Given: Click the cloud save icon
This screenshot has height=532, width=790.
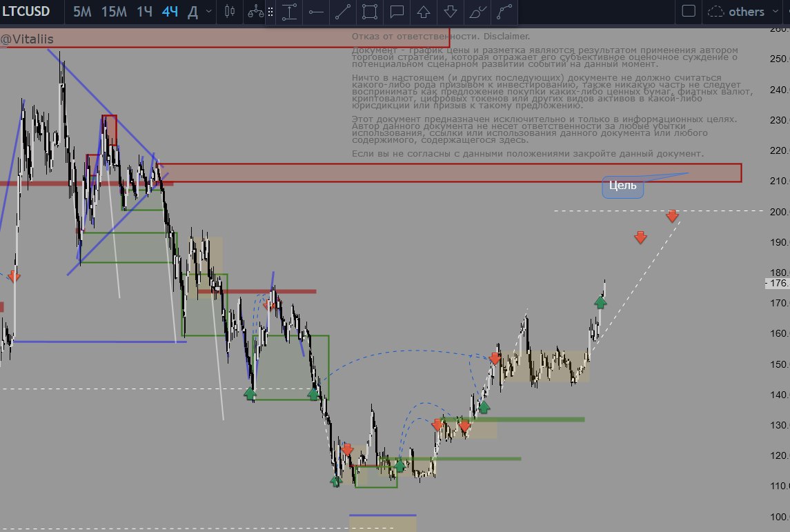Looking at the screenshot, I should point(715,12).
